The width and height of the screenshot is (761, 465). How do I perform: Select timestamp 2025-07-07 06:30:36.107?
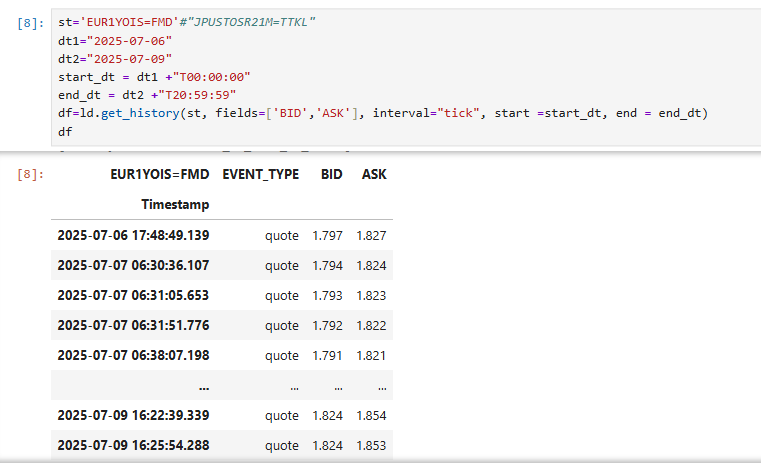pyautogui.click(x=133, y=266)
